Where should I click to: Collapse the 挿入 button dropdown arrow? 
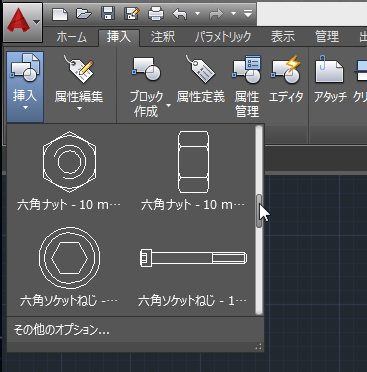(25, 108)
